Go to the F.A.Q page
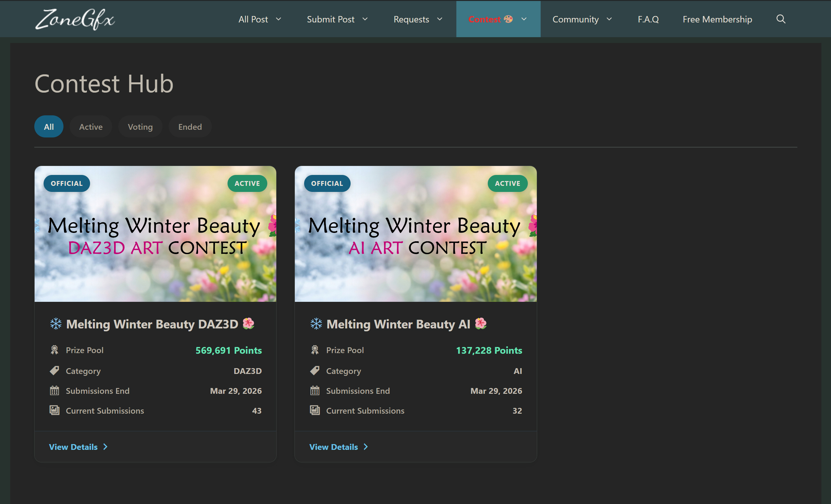The image size is (831, 504). point(648,19)
